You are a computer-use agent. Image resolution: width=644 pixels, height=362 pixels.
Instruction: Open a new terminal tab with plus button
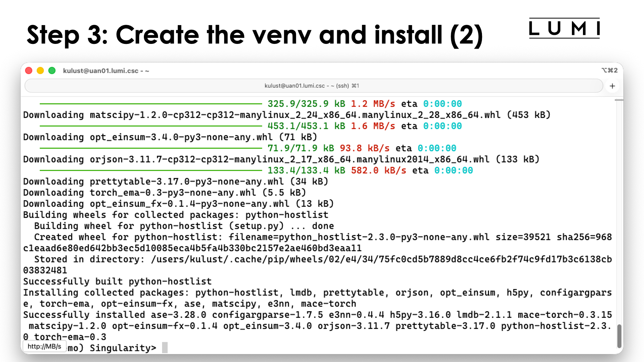coord(612,86)
